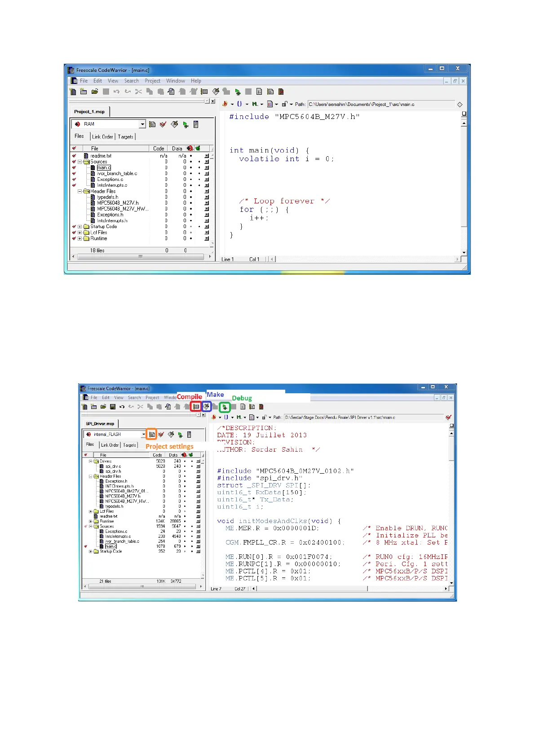Toggle touch checkmark for main.c in SPI_Driver window
Screen dimensions: 535x756
pos(85,546)
